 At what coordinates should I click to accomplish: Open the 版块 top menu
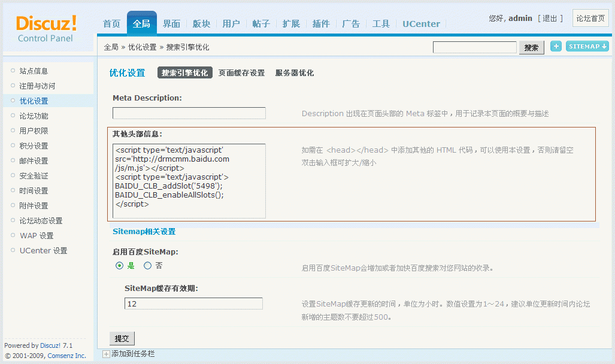(x=201, y=24)
